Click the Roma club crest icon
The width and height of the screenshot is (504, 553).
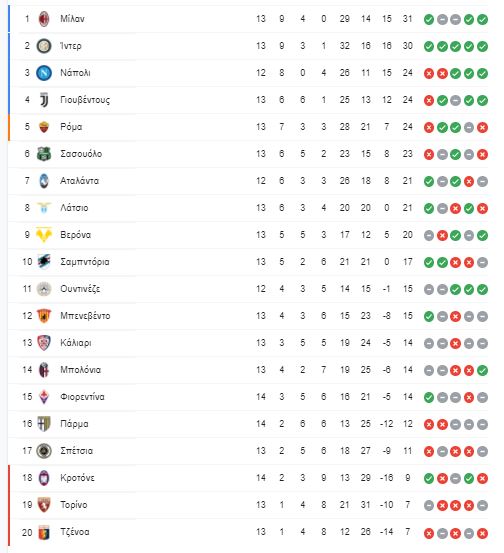pos(44,127)
